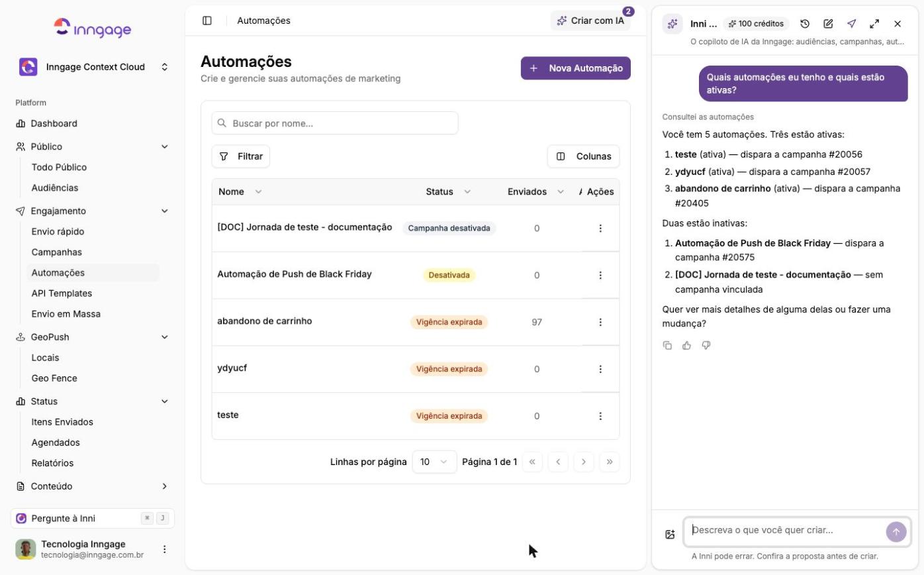
Task: Open actions menu for teste row
Action: click(x=600, y=416)
